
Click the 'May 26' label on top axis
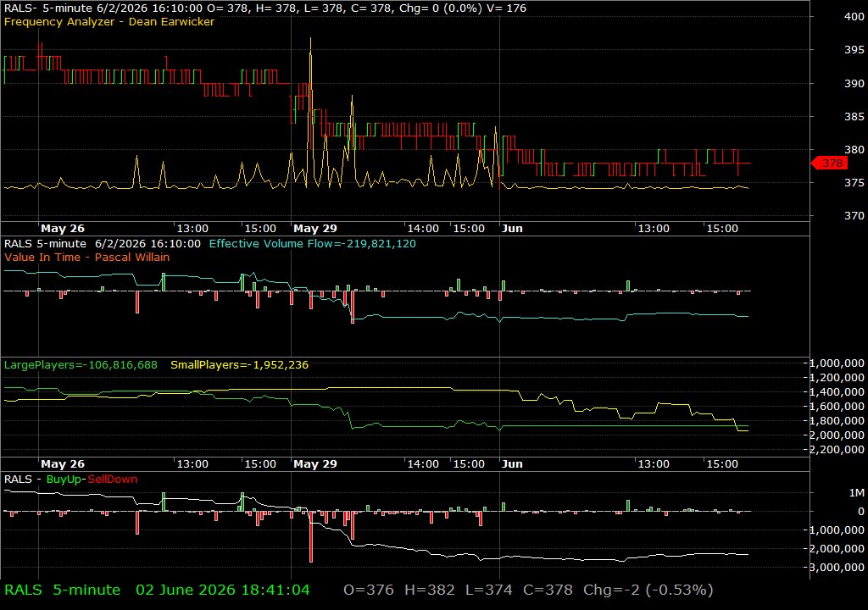pyautogui.click(x=63, y=228)
